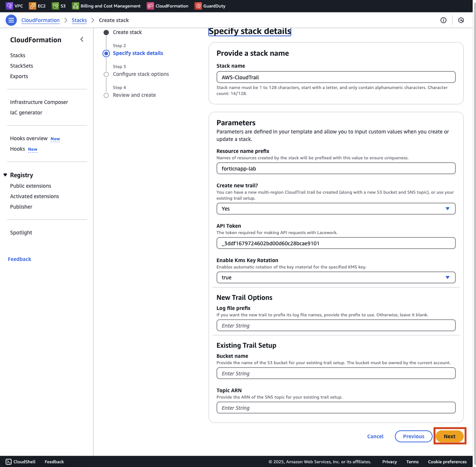Image resolution: width=476 pixels, height=467 pixels.
Task: Click the Bucket name input field
Action: pos(336,373)
